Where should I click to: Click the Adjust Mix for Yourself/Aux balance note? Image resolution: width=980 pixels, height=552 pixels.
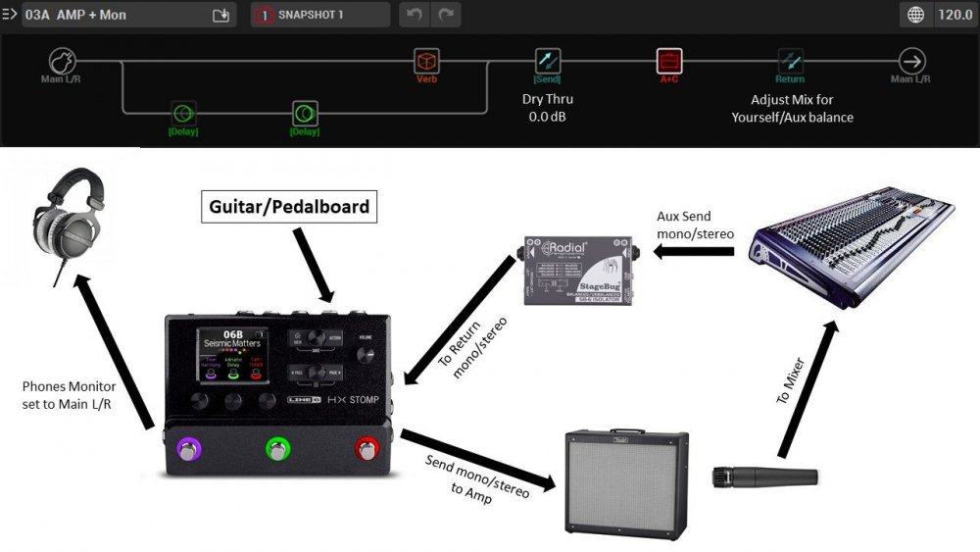pos(792,108)
